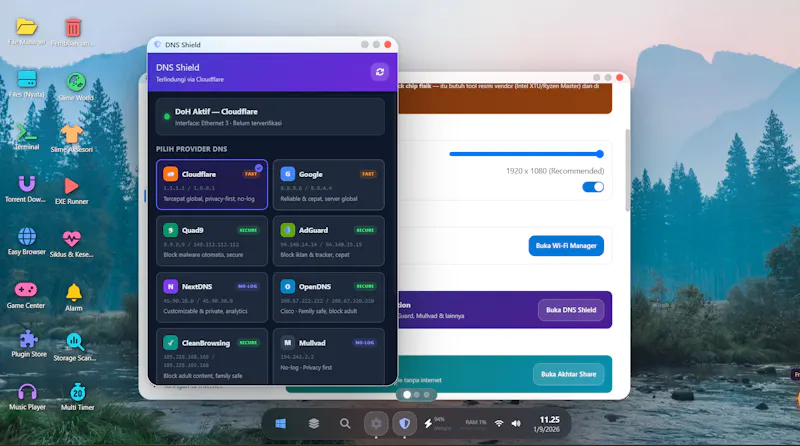Click RAM 1% indicator in taskbar
800x446 pixels.
point(476,423)
